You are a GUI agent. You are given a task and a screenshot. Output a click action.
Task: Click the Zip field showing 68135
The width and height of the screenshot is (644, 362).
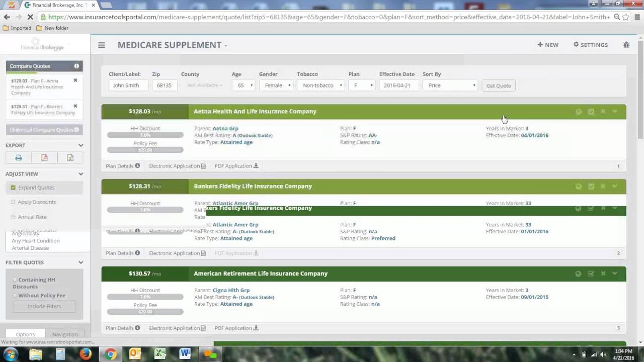click(x=165, y=85)
